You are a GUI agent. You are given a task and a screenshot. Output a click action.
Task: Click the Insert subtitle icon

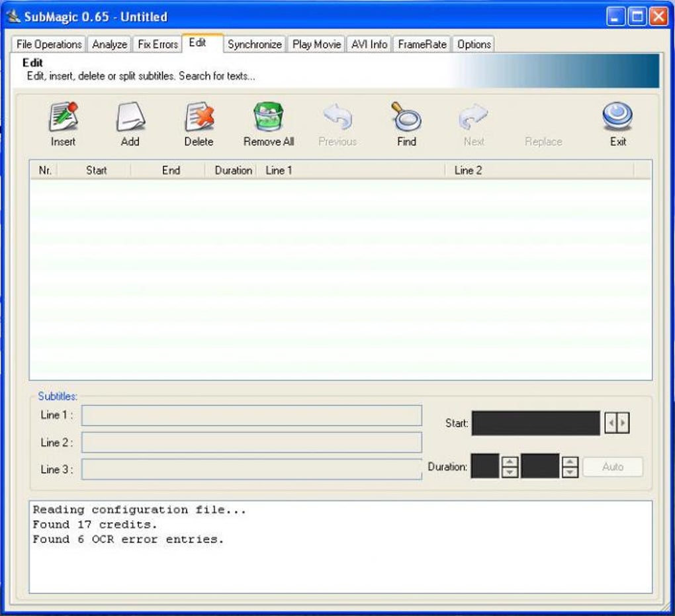click(x=64, y=116)
